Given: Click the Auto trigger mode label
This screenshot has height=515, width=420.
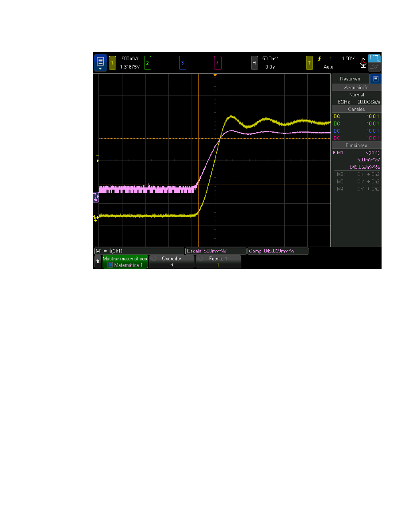Looking at the screenshot, I should 328,67.
